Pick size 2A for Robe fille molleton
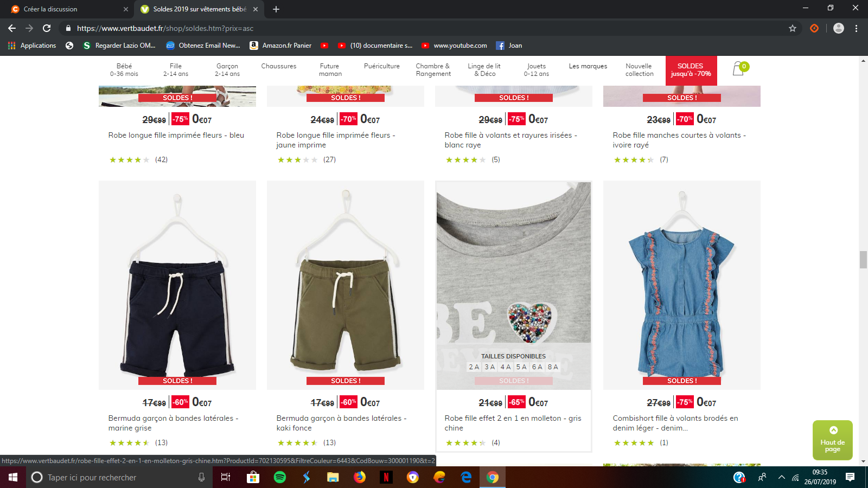 click(474, 367)
